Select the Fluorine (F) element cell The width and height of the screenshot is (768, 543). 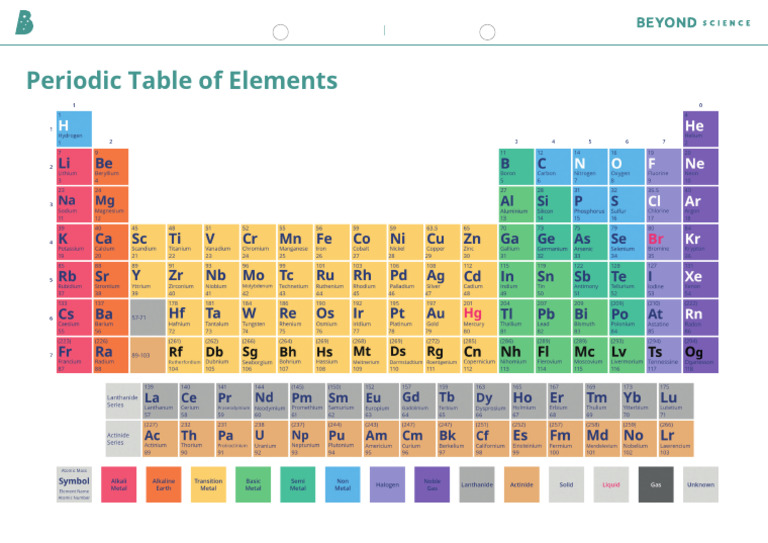pos(664,167)
